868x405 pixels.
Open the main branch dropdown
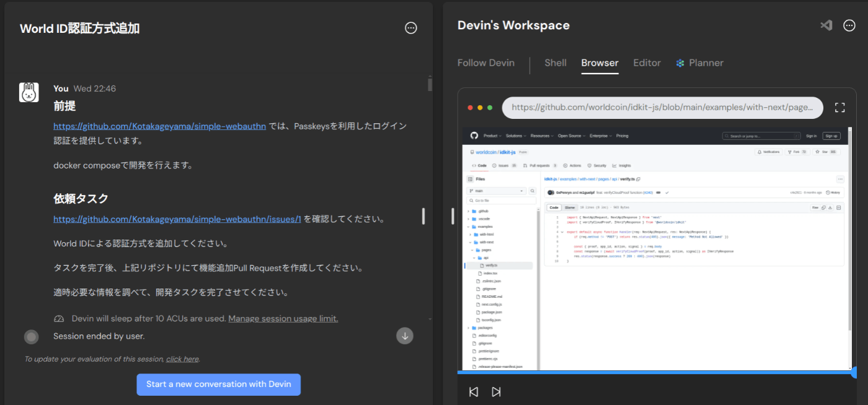(496, 191)
